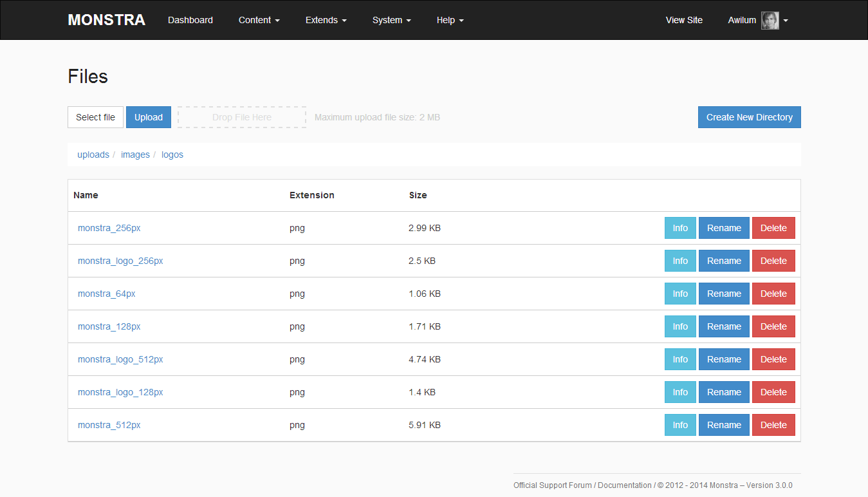This screenshot has width=868, height=497.
Task: Click the Upload button
Action: coord(148,117)
